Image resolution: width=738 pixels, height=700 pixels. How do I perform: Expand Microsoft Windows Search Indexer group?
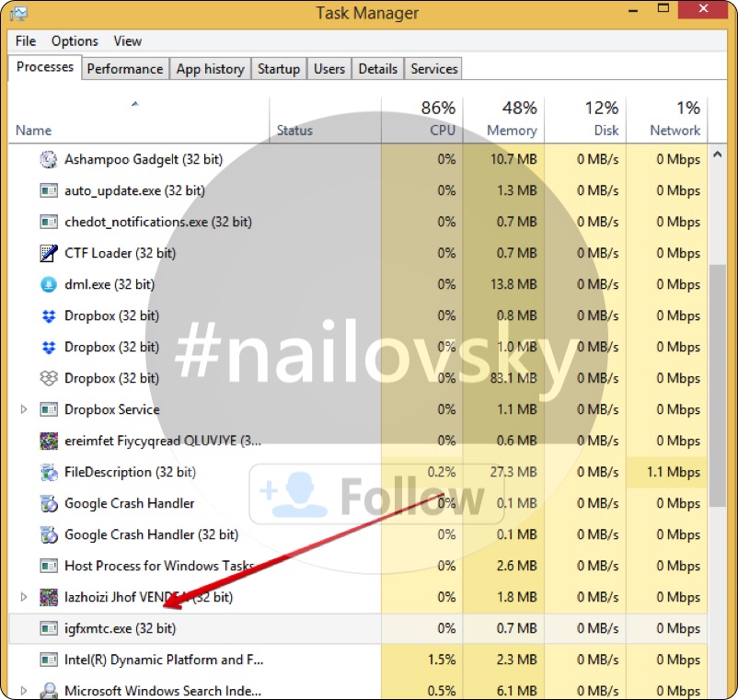click(x=24, y=691)
